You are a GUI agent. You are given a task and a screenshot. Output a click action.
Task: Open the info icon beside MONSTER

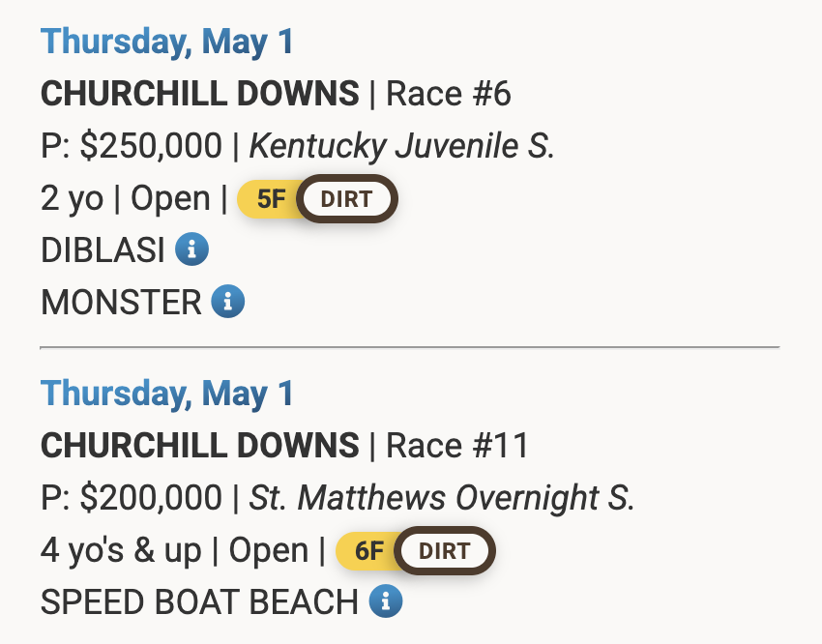[x=228, y=303]
